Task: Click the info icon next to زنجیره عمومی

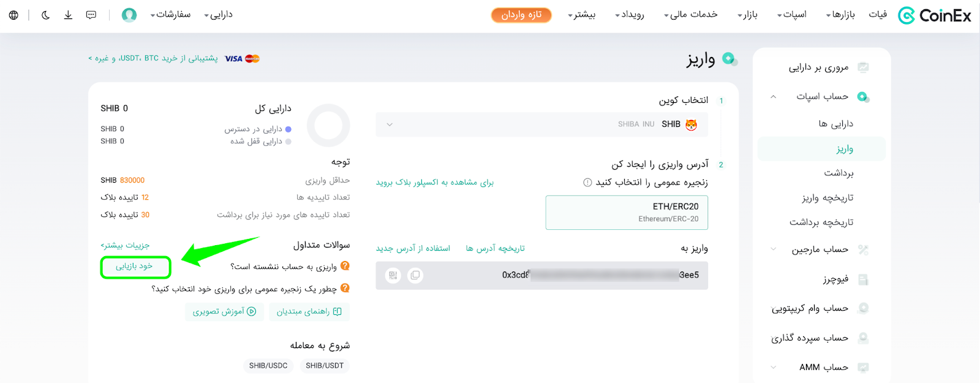Action: click(x=587, y=182)
